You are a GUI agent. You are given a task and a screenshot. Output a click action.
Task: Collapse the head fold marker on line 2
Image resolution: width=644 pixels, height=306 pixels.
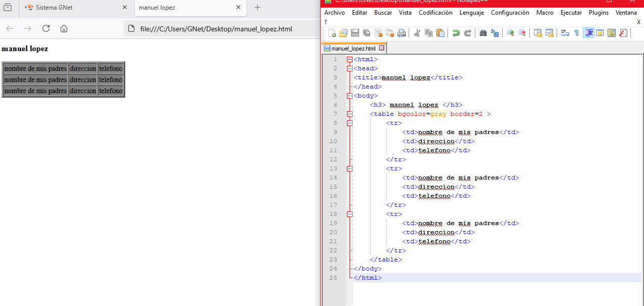(x=350, y=69)
